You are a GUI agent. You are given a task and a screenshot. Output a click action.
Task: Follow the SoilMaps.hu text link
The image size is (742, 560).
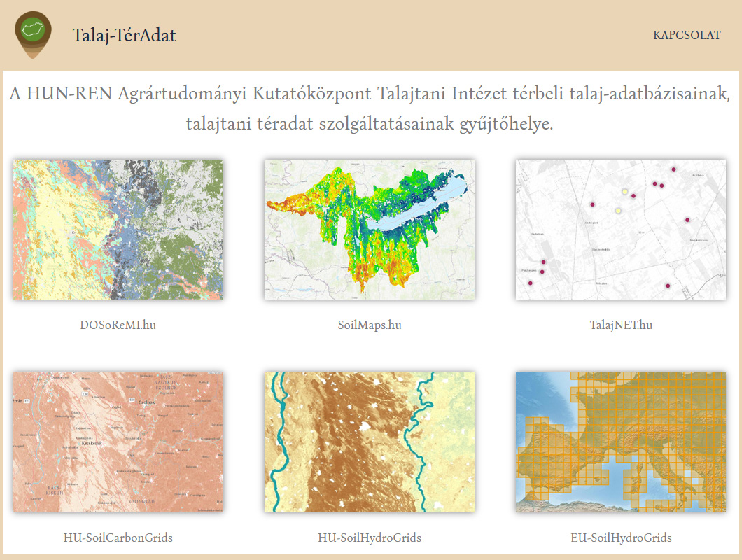click(370, 325)
